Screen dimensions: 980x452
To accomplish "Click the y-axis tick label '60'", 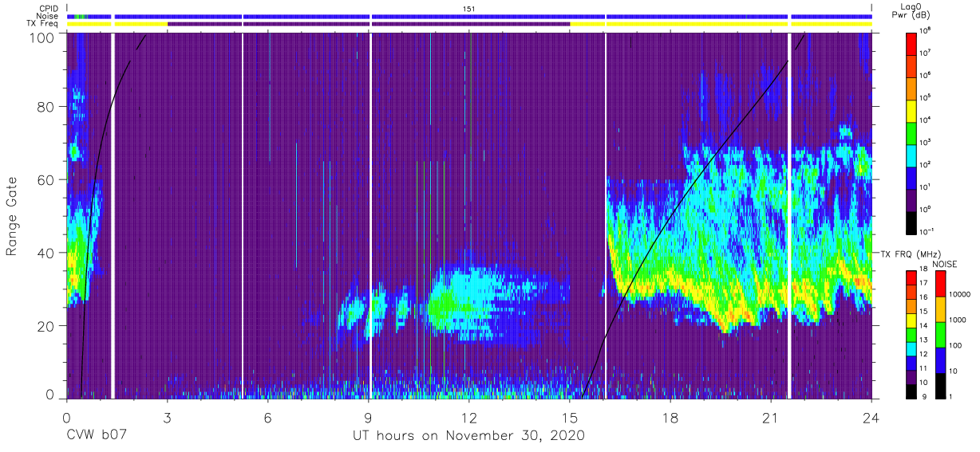I will pos(47,180).
